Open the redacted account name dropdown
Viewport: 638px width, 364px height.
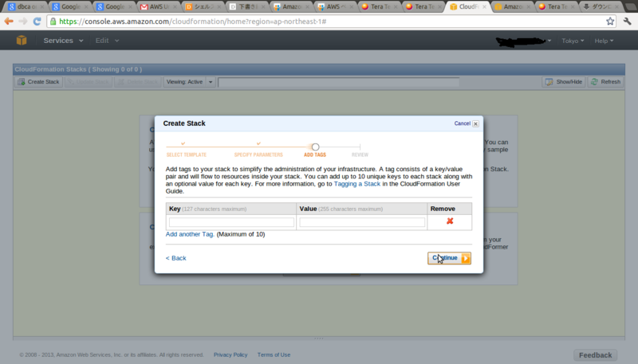coord(523,41)
